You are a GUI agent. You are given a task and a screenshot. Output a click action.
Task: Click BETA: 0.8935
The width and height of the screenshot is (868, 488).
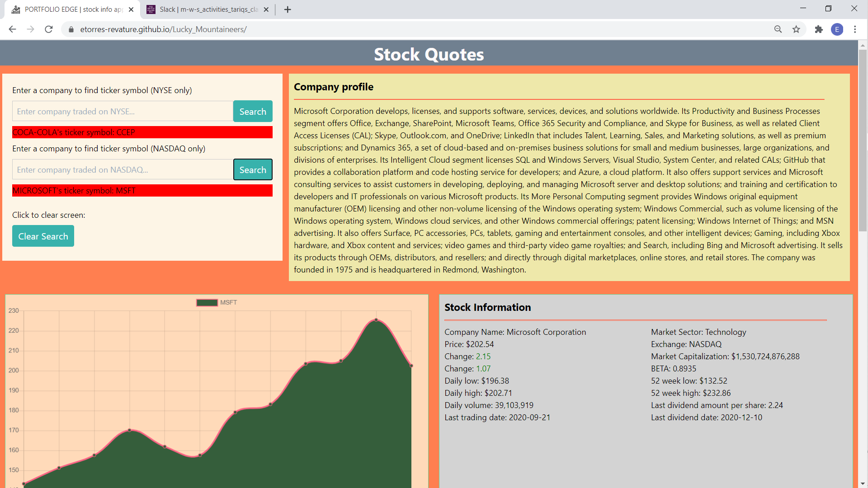(674, 369)
